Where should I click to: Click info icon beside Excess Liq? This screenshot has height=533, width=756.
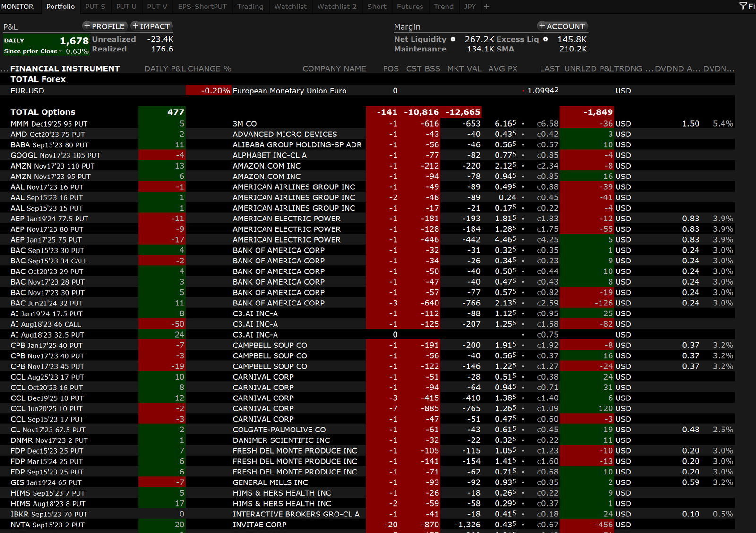546,39
